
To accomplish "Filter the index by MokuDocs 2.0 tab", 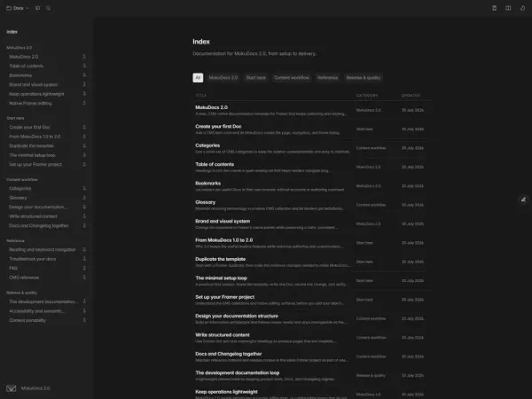I will 223,78.
